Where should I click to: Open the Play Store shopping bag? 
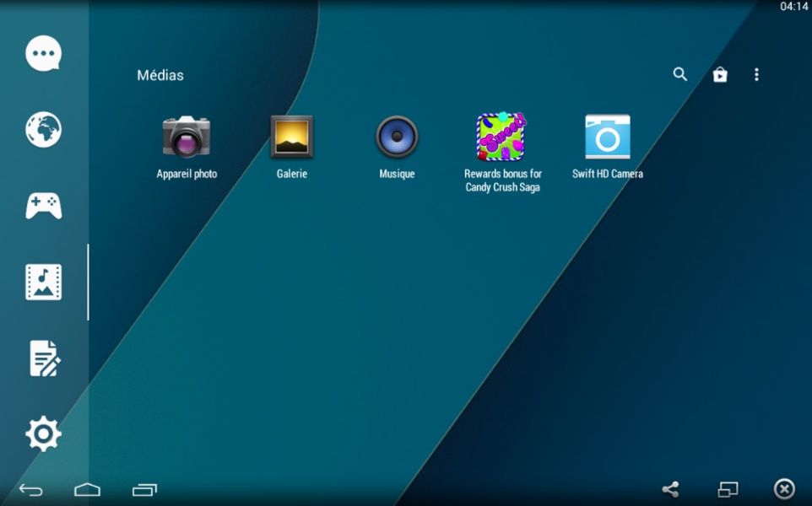(x=720, y=75)
